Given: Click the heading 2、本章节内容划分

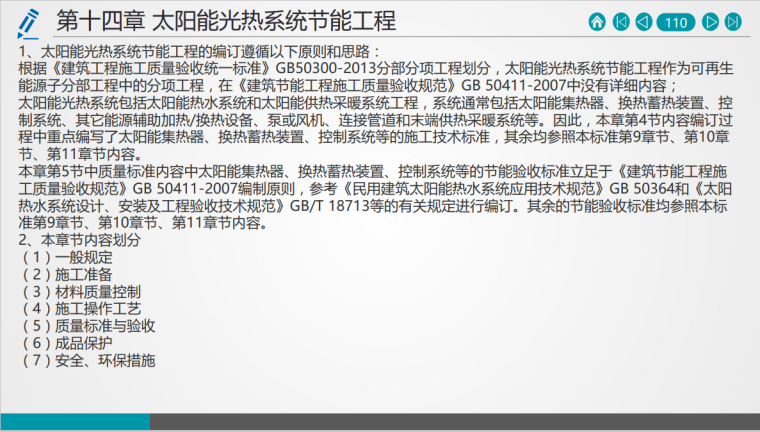Looking at the screenshot, I should [78, 240].
